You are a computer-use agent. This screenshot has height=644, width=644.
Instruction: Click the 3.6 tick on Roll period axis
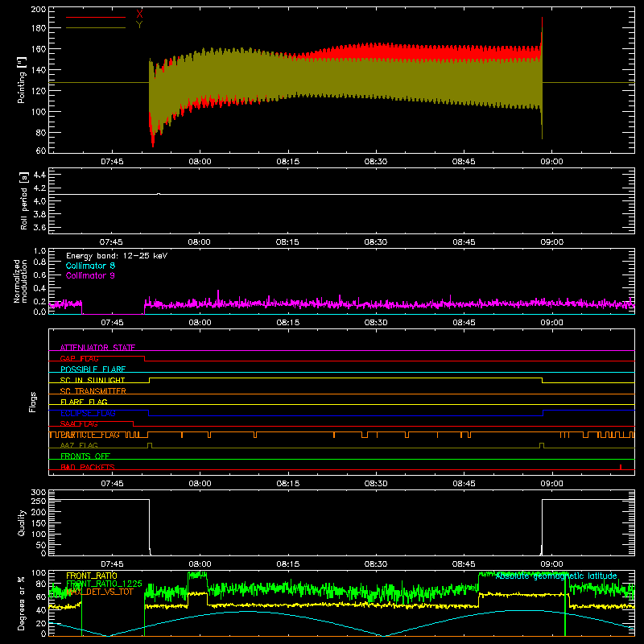tap(39, 228)
